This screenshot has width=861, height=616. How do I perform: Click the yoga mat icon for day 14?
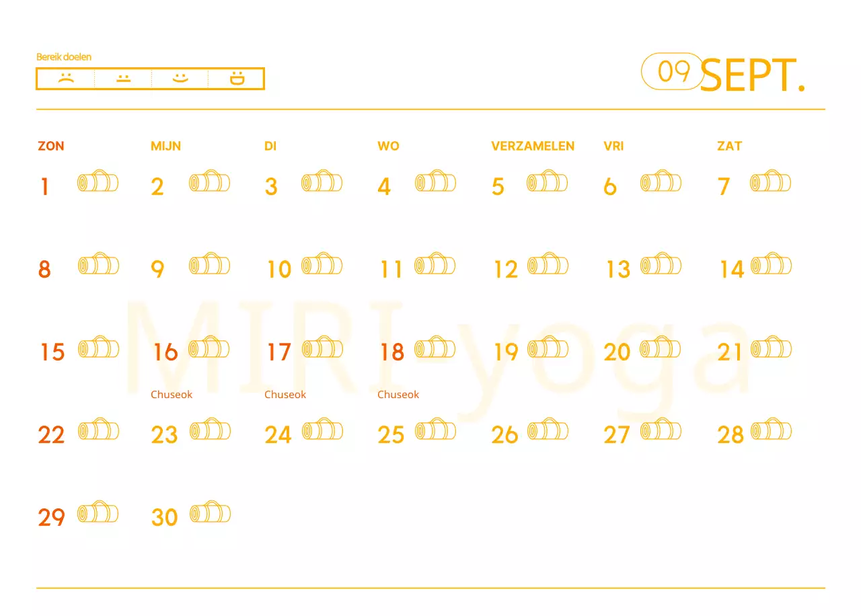771,264
